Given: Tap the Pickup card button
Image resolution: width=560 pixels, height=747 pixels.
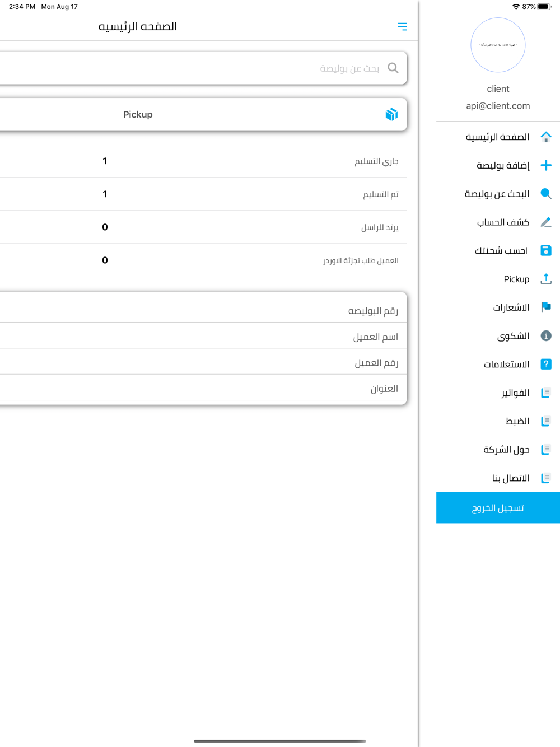Looking at the screenshot, I should click(203, 114).
